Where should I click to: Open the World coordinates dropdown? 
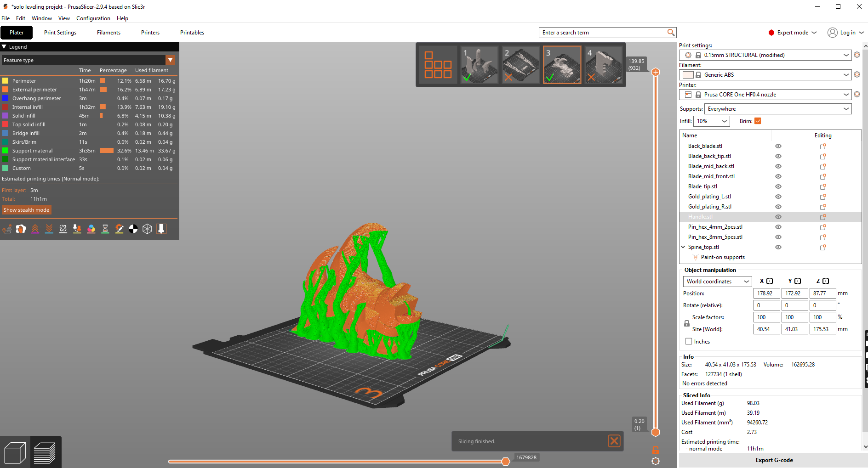click(x=718, y=282)
